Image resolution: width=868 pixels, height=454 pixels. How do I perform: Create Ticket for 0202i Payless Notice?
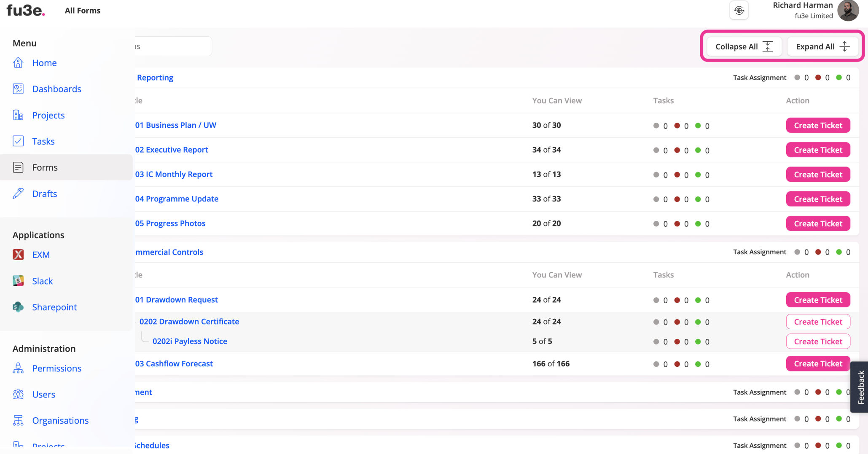tap(818, 341)
